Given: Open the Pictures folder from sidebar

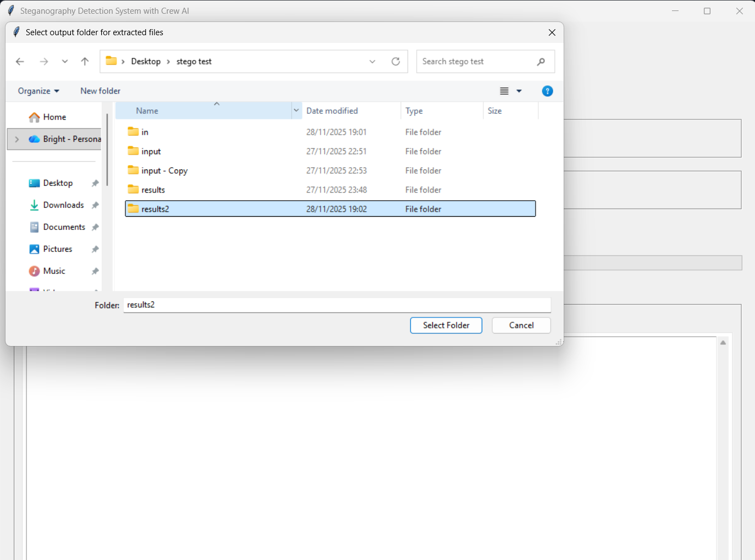Looking at the screenshot, I should (57, 249).
